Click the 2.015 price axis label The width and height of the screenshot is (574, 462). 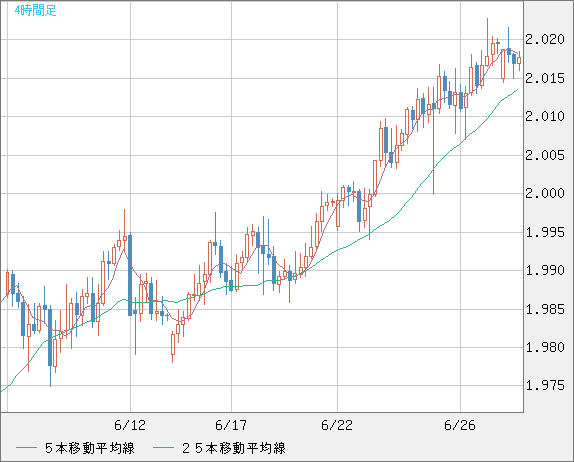click(545, 78)
